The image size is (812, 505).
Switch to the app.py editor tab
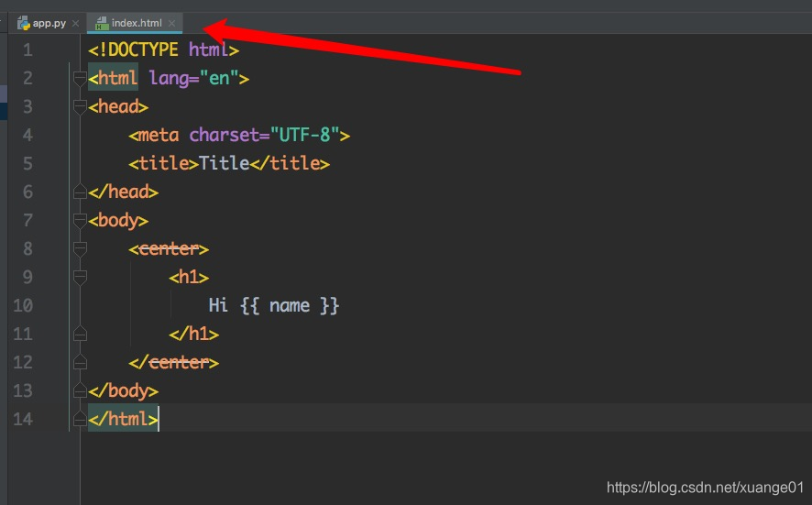(x=49, y=23)
